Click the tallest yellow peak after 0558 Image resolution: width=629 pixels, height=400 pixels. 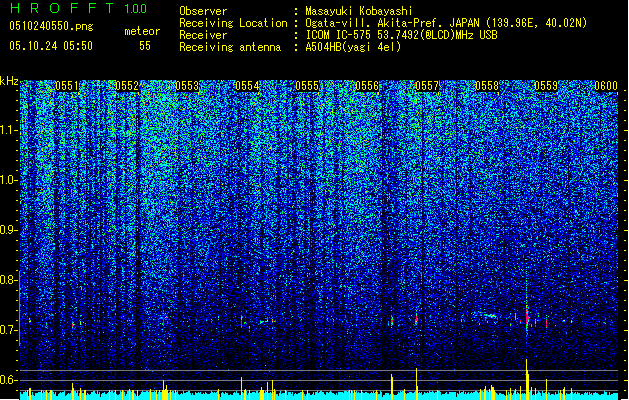click(x=527, y=379)
